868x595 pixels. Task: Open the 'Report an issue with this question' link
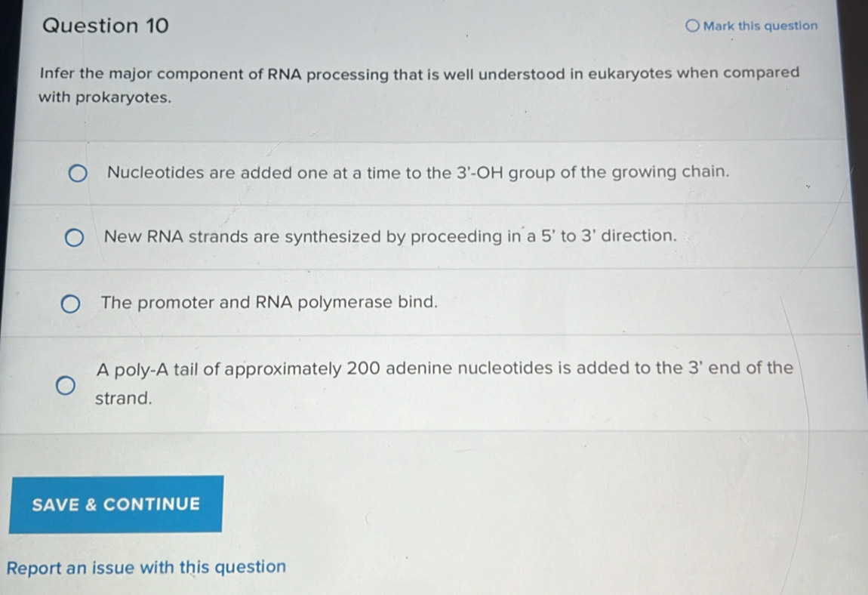click(x=146, y=567)
